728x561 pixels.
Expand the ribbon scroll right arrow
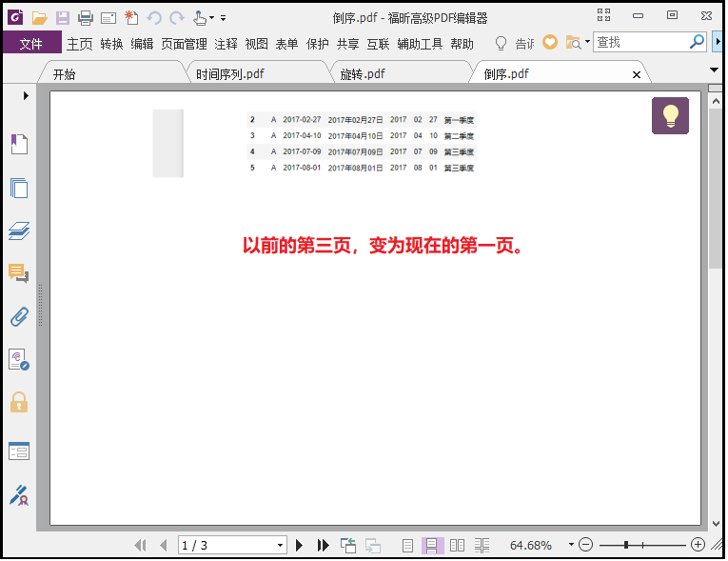coord(718,42)
